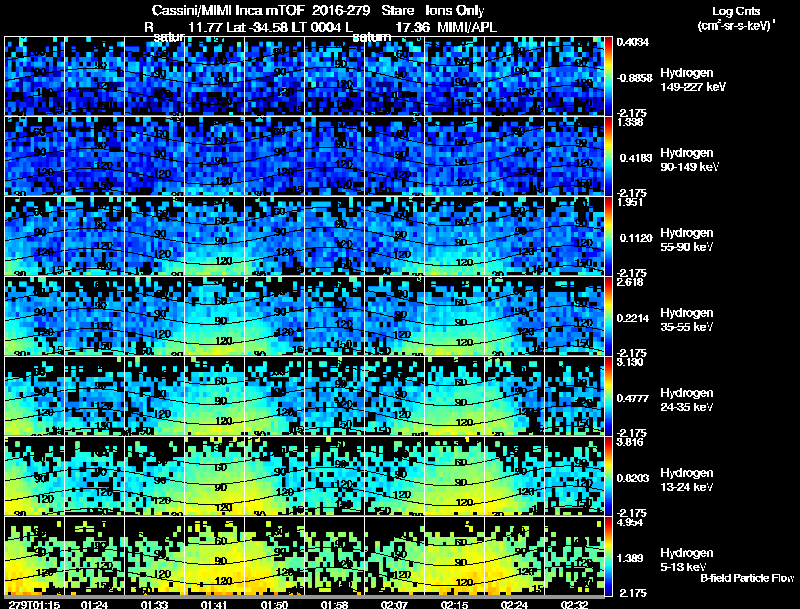The width and height of the screenshot is (800, 609).
Task: Click the color scale bar of the 24-35 keV row
Action: [609, 396]
